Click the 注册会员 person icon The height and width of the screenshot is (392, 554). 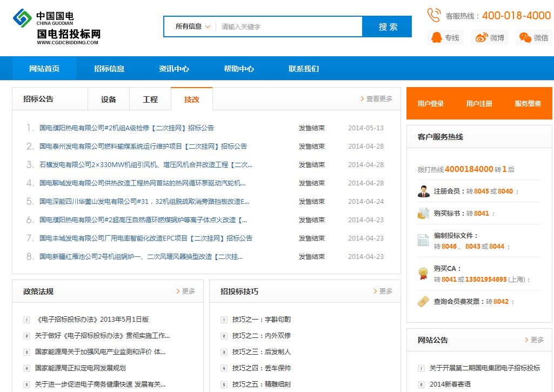(424, 191)
